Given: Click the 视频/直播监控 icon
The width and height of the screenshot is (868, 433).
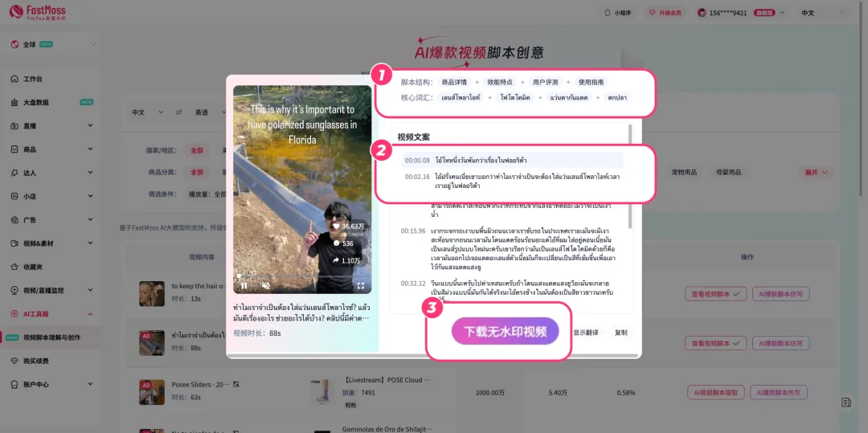Looking at the screenshot, I should point(15,290).
